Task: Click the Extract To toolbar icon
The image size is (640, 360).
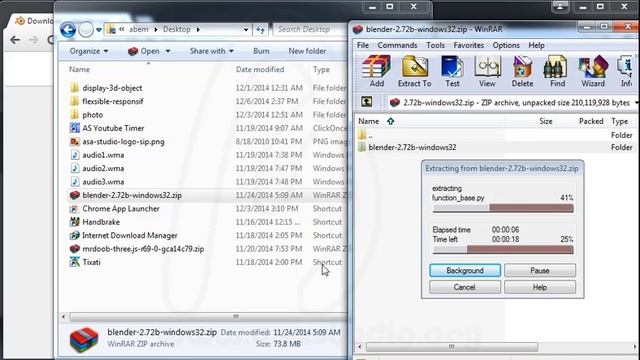Action: 414,71
